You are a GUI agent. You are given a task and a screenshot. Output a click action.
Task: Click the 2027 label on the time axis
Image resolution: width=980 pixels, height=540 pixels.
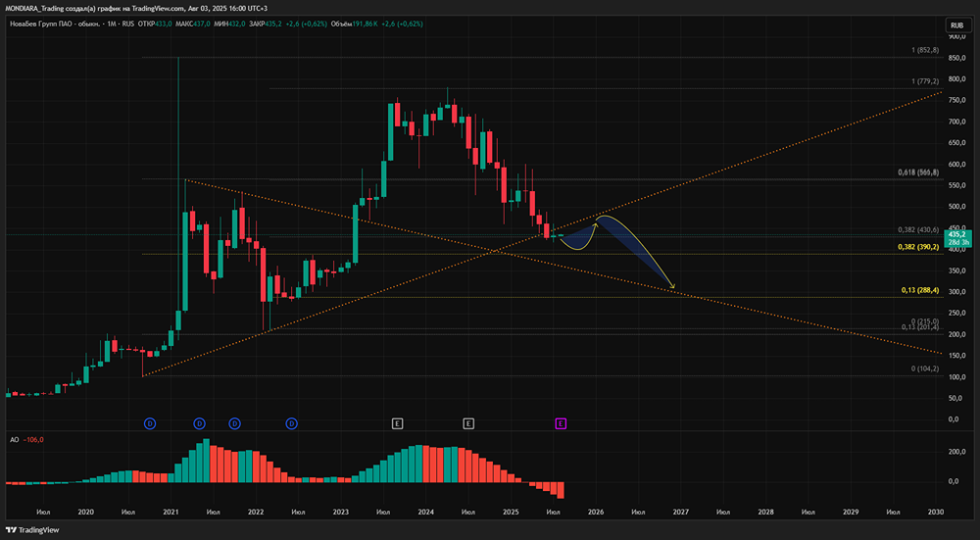coord(681,512)
